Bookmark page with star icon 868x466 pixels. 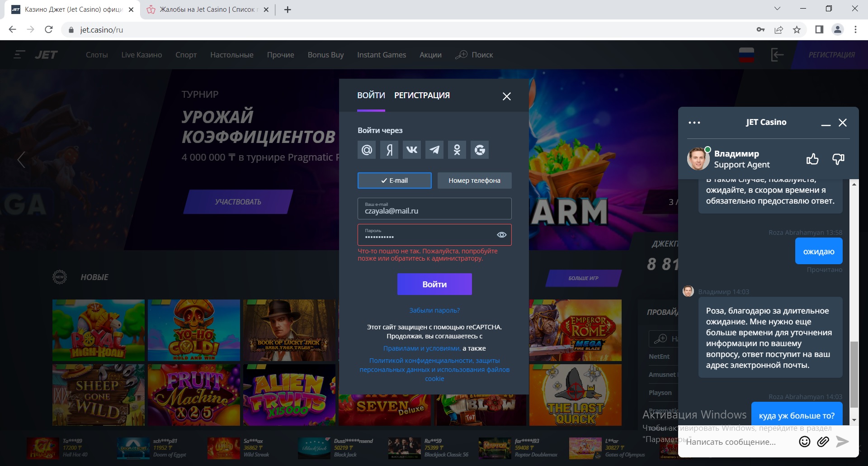tap(797, 30)
